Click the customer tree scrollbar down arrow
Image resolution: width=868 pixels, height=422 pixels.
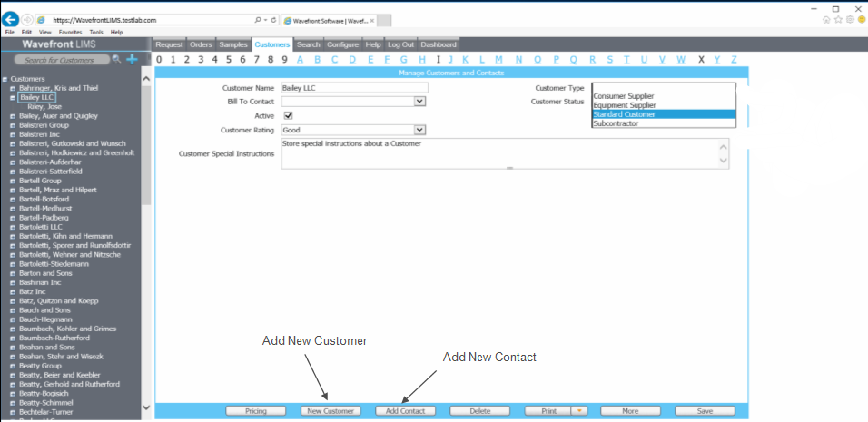[x=146, y=407]
